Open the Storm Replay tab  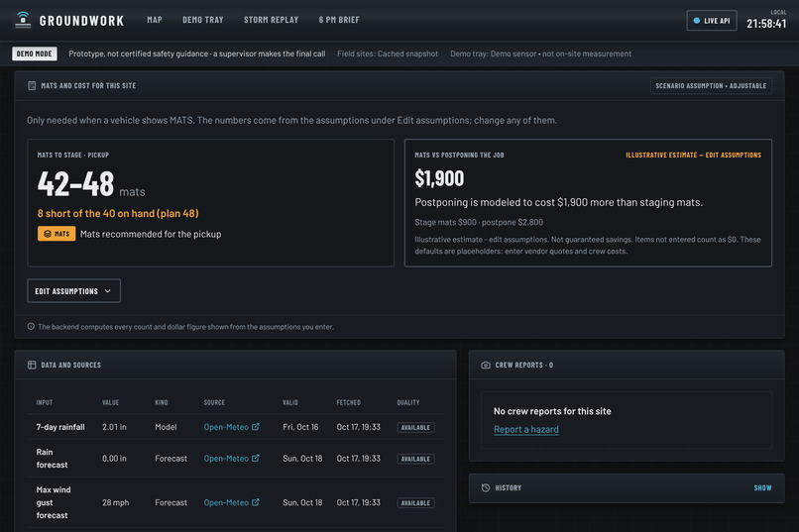click(x=271, y=20)
